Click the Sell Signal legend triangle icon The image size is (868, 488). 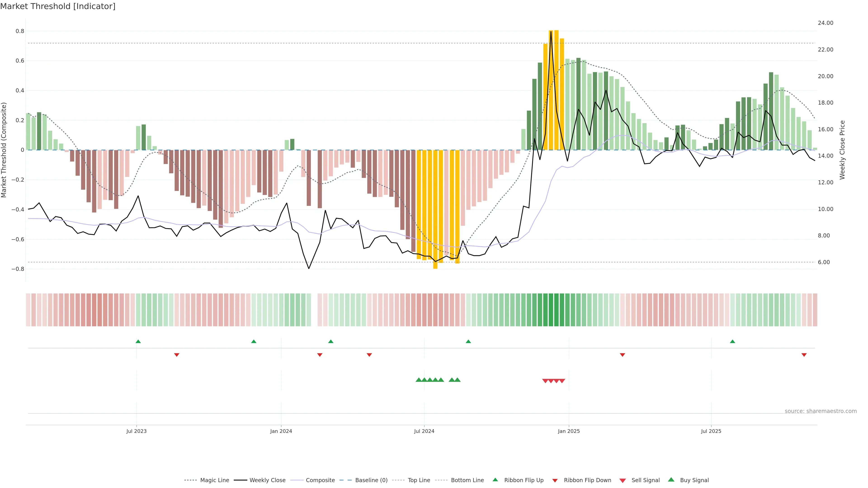pyautogui.click(x=622, y=480)
